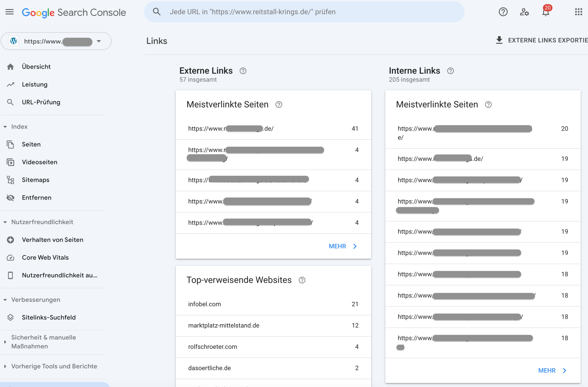The width and height of the screenshot is (588, 387).
Task: Open the property selector dropdown
Action: pos(99,41)
